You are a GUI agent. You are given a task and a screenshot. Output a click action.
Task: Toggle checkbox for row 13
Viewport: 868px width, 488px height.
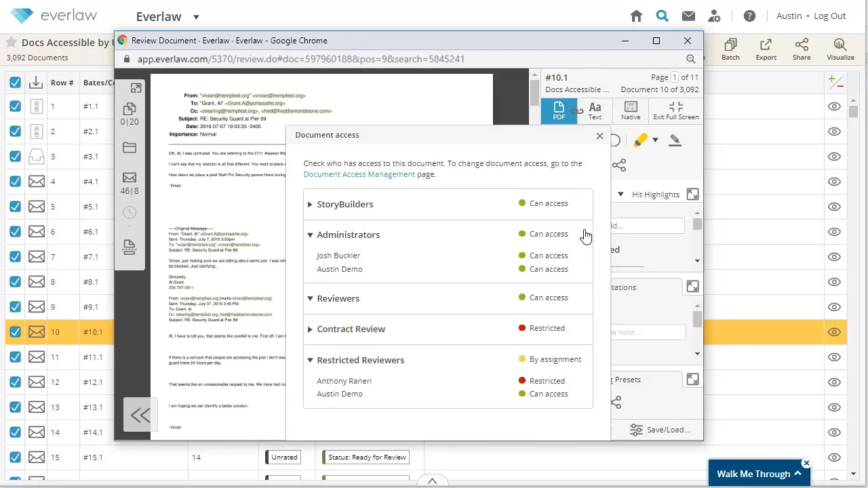pyautogui.click(x=15, y=407)
